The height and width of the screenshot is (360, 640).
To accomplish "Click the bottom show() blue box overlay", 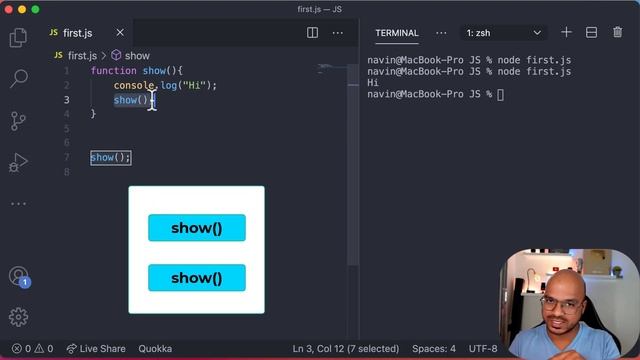I will [x=197, y=278].
